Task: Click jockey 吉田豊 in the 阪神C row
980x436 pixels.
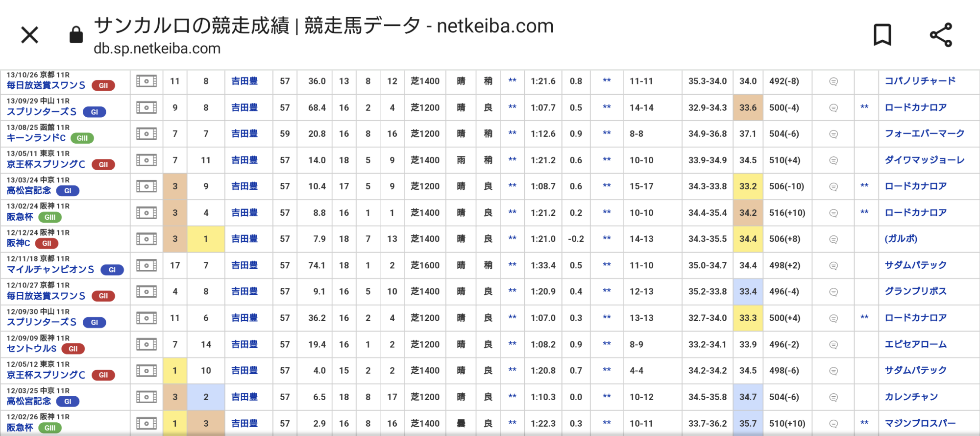Action: pos(245,239)
